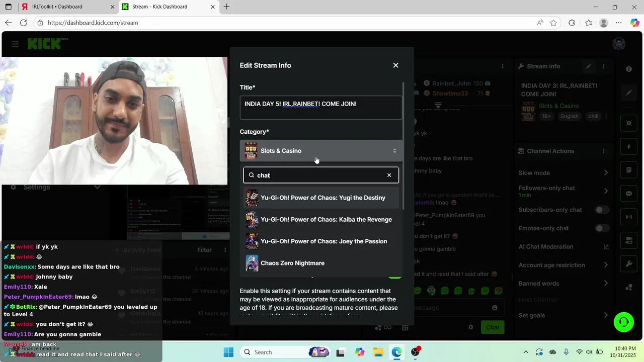Image resolution: width=644 pixels, height=362 pixels.
Task: Open the Filter option in Activity Feed
Action: pyautogui.click(x=204, y=250)
